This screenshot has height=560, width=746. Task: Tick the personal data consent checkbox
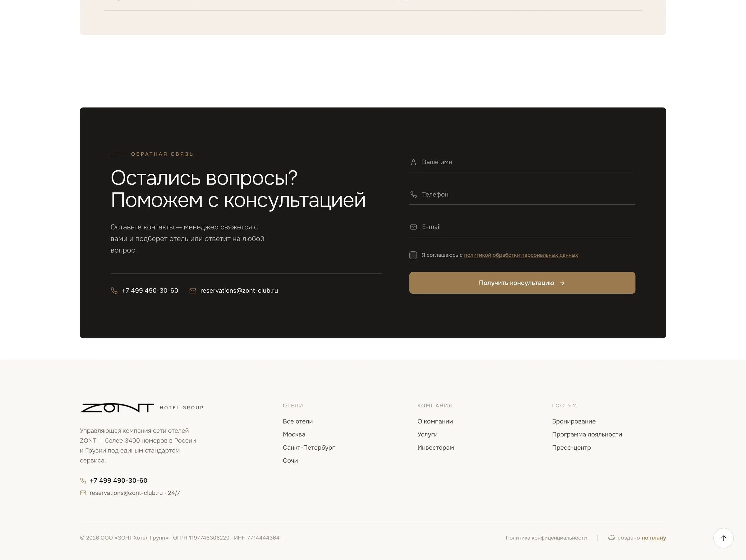(413, 255)
